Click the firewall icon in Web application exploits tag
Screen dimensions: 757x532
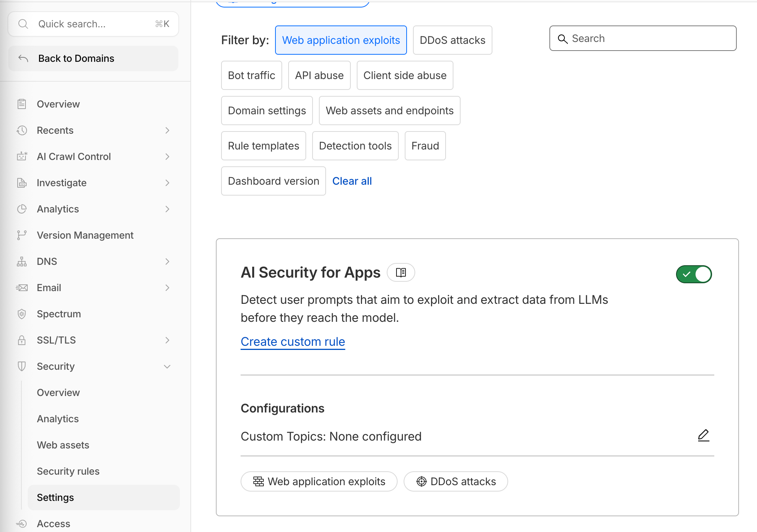coord(259,481)
